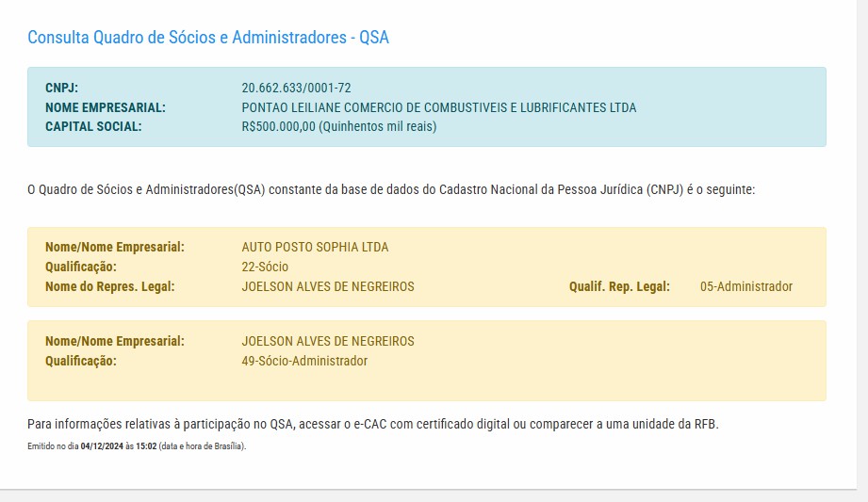Click JOELSON ALVES DE NEGREIROS above 49-Sócio-Administrador

pyautogui.click(x=328, y=341)
